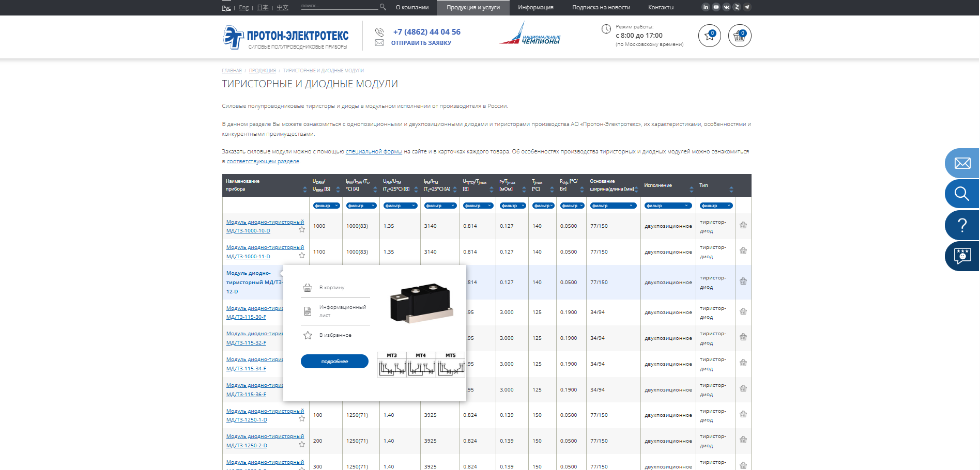Image resolution: width=980 pixels, height=470 pixels.
Task: Star the МД/ТЗ-1000-10-D module as favorite
Action: (302, 230)
